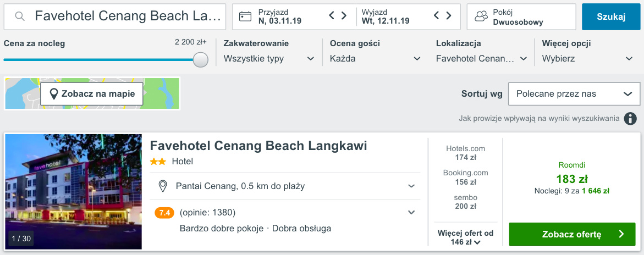
Task: Click 'Bardzo dobre pokoje' review text
Action: pyautogui.click(x=222, y=228)
